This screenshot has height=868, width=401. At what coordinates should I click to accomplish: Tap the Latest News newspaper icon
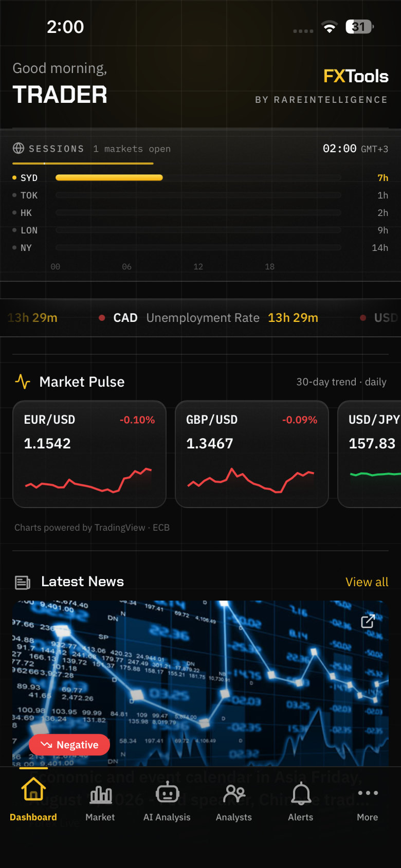(23, 582)
